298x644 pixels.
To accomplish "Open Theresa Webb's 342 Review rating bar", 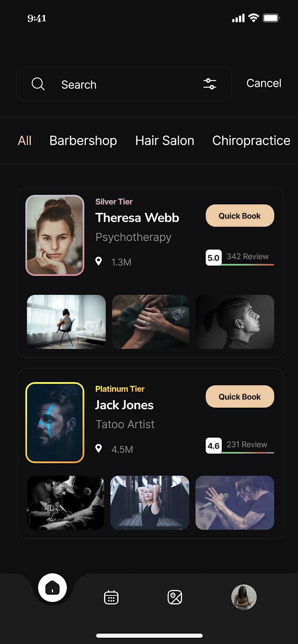I will (x=240, y=258).
